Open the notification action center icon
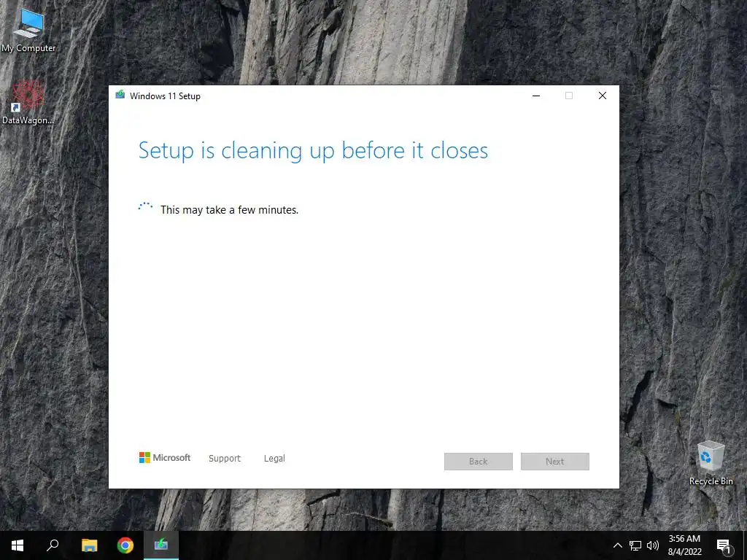This screenshot has width=747, height=560. [724, 545]
